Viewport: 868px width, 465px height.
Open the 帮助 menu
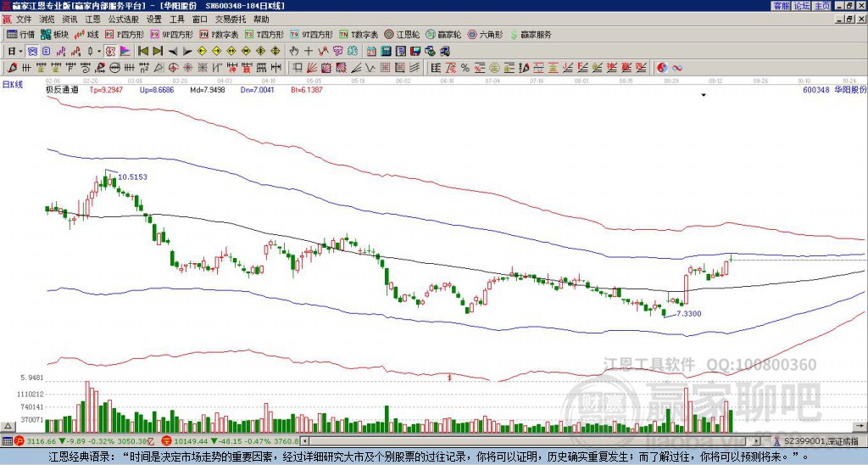(x=261, y=20)
